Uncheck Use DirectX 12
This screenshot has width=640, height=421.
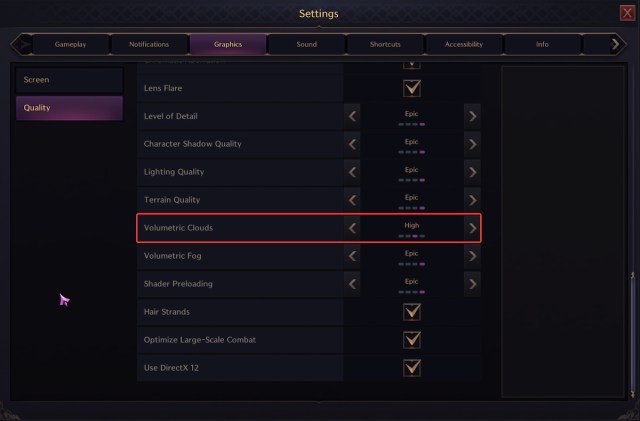(x=412, y=368)
